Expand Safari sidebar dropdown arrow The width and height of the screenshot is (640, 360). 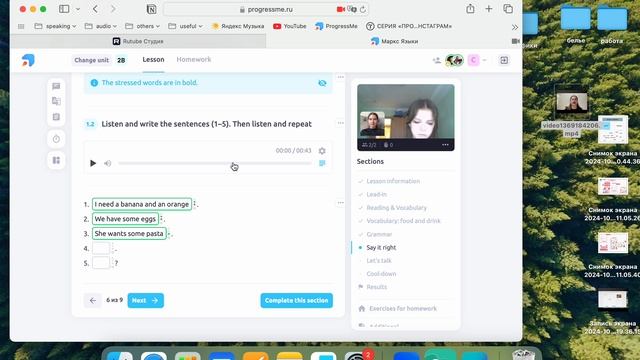coord(78,9)
